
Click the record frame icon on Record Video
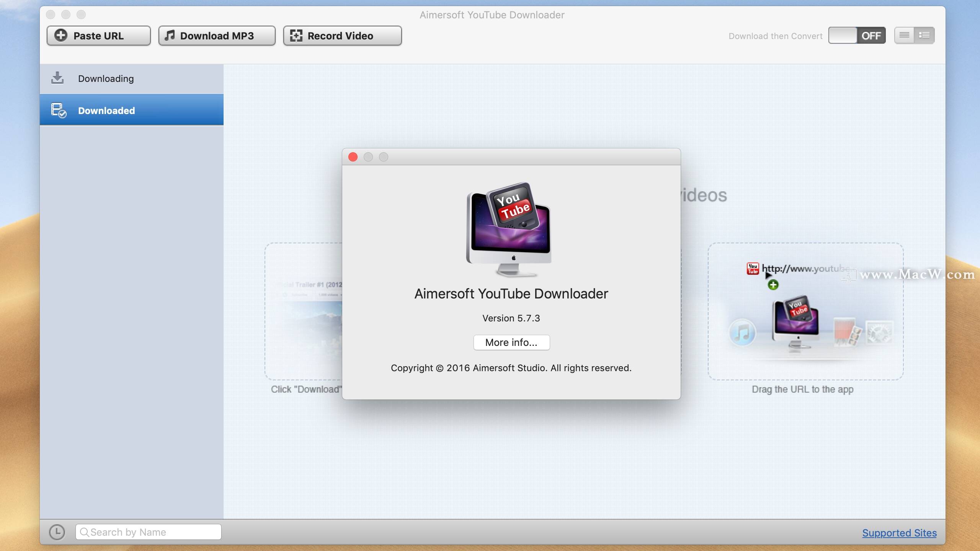click(x=296, y=36)
